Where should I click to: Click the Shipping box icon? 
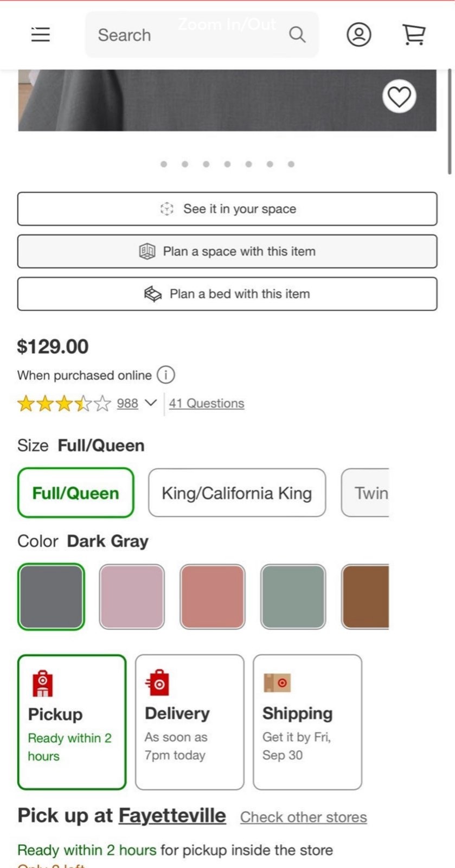(x=277, y=682)
